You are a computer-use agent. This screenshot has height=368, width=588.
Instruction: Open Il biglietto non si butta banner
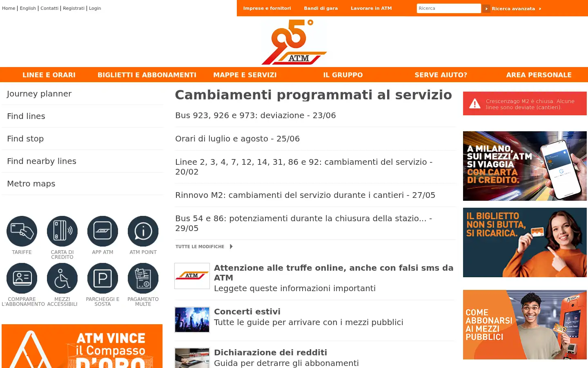[525, 242]
